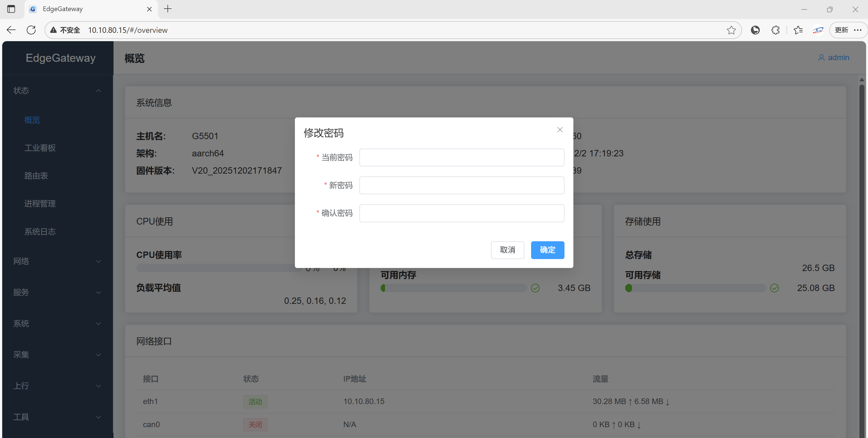The width and height of the screenshot is (868, 438).
Task: Close the 修改密码 dialog with X icon
Action: 560,130
